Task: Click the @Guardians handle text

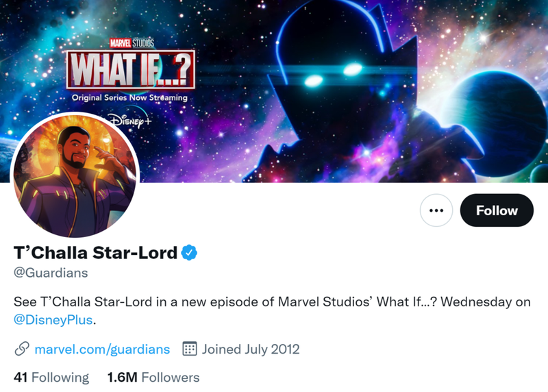Action: pyautogui.click(x=51, y=273)
